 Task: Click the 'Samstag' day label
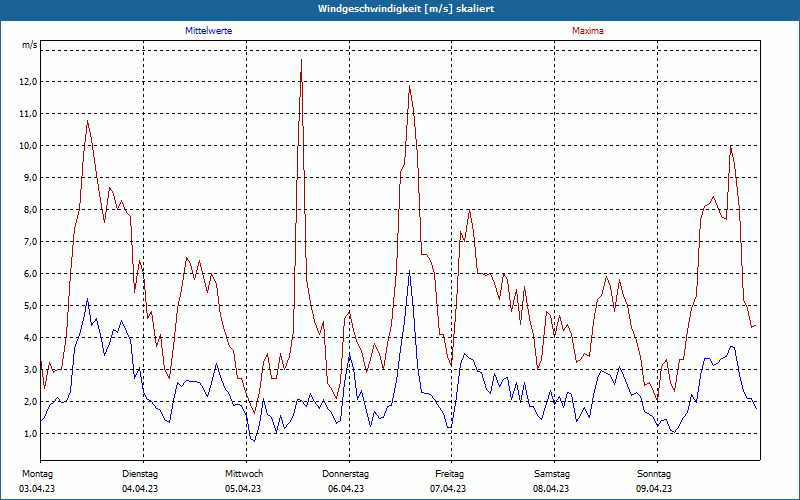(552, 474)
